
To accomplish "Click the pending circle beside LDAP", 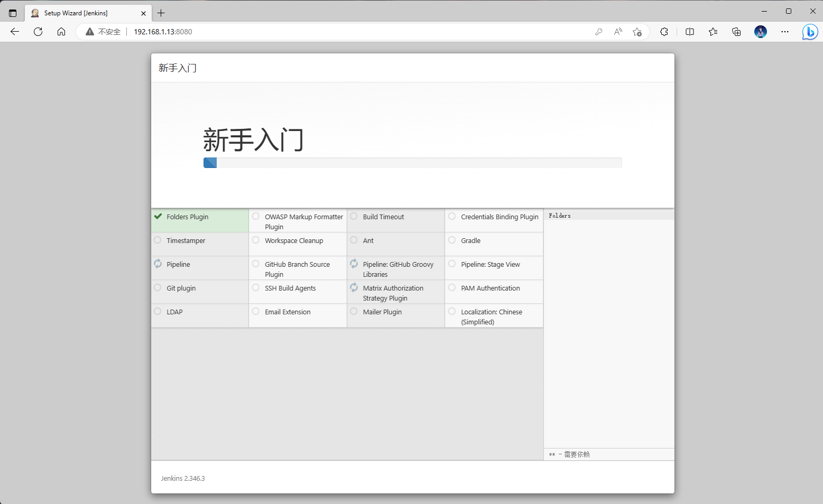I will tap(158, 311).
